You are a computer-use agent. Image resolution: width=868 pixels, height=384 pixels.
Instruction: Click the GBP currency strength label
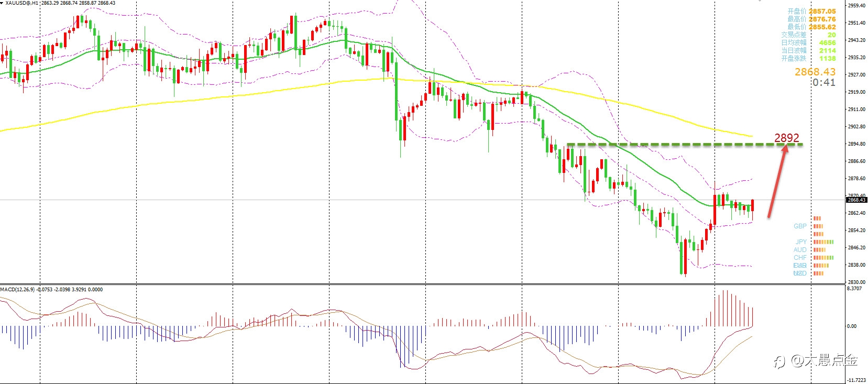(x=800, y=226)
